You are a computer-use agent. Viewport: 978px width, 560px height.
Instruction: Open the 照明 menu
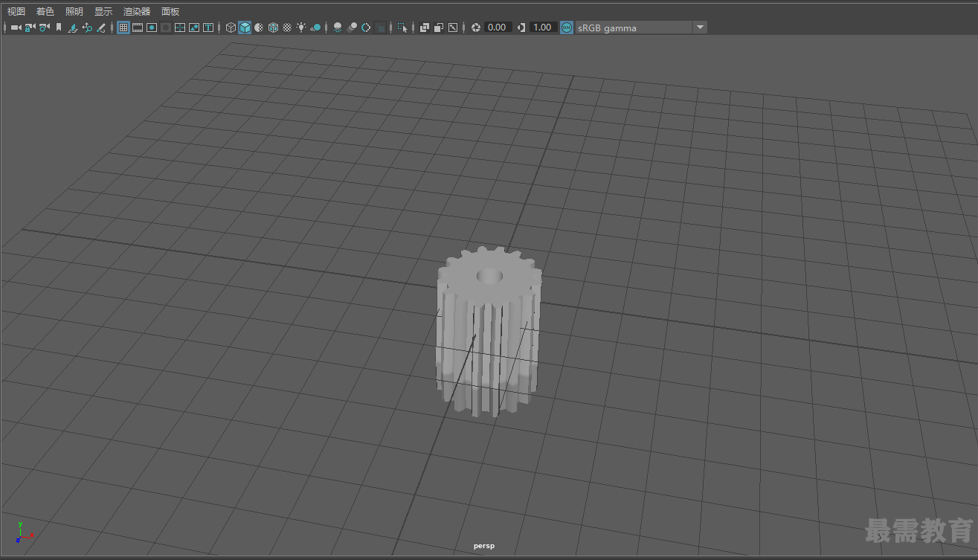(x=74, y=11)
